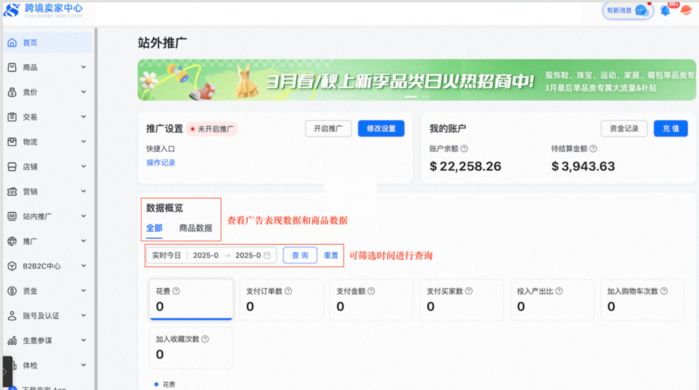Open the notification bell icon
The width and height of the screenshot is (699, 390).
click(x=665, y=11)
